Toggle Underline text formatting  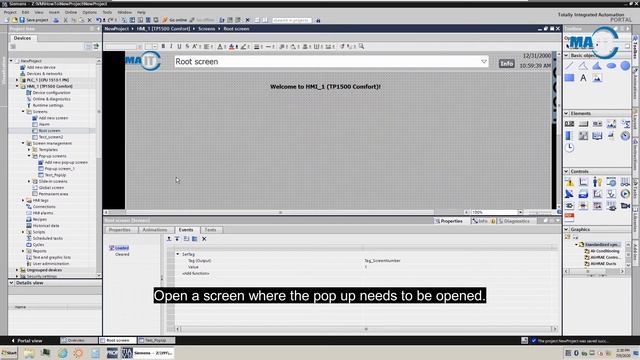click(179, 46)
